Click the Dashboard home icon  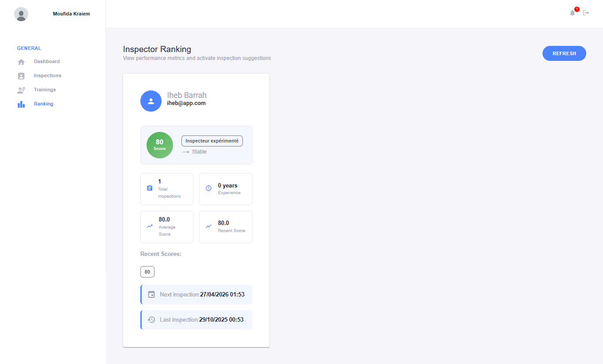point(21,62)
